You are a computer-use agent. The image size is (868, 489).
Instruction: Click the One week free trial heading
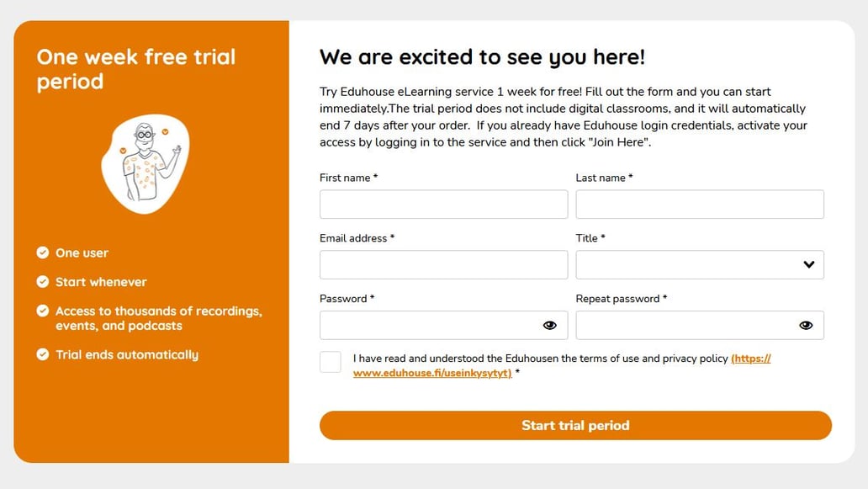pyautogui.click(x=136, y=68)
